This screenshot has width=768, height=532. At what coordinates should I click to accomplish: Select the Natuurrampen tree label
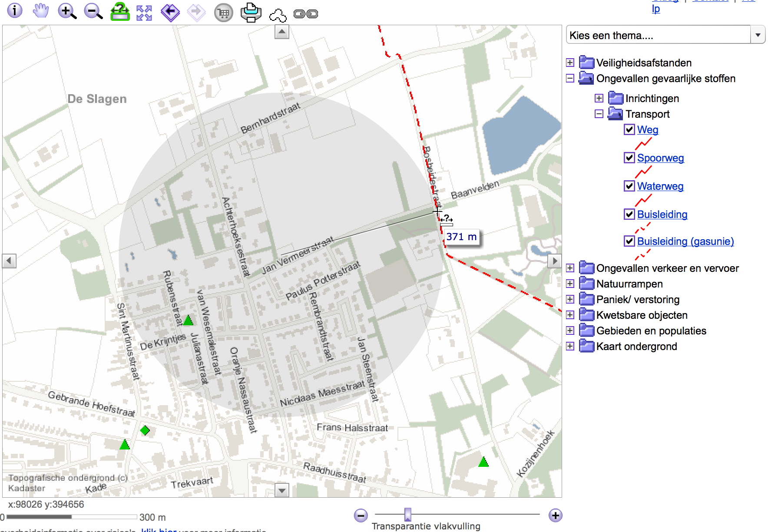[629, 284]
